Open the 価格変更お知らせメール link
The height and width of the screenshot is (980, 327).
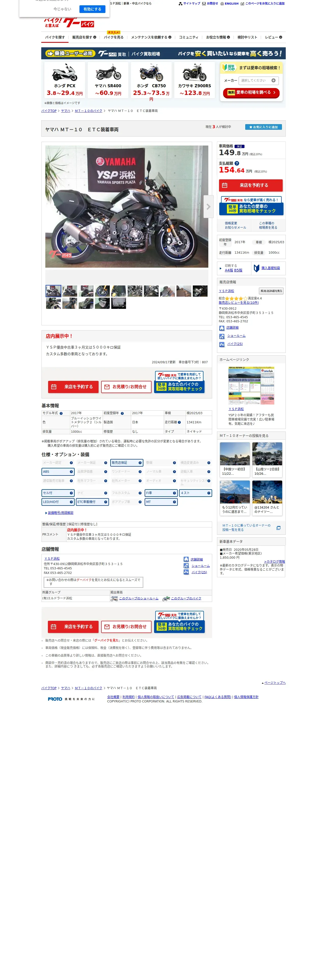pyautogui.click(x=235, y=225)
